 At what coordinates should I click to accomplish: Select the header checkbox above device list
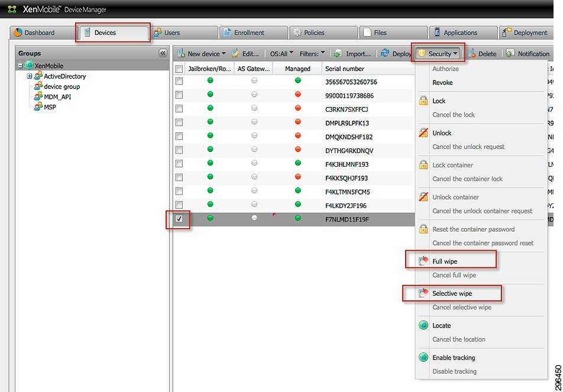178,69
